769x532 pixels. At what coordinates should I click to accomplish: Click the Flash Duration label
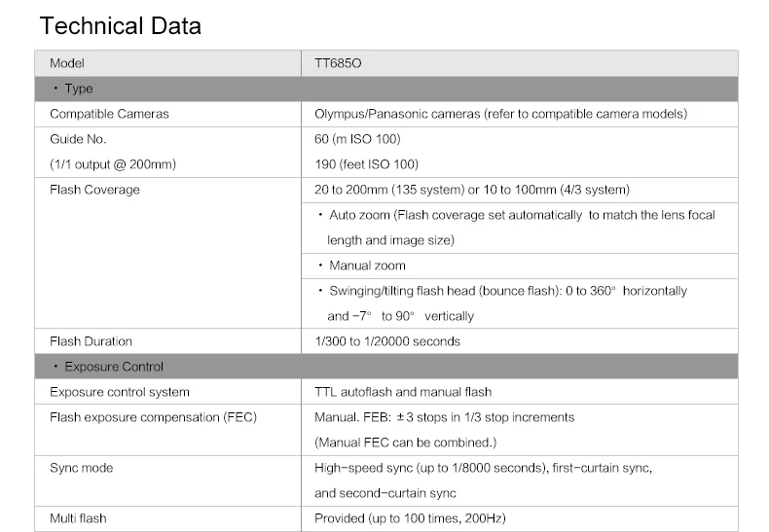tap(91, 341)
